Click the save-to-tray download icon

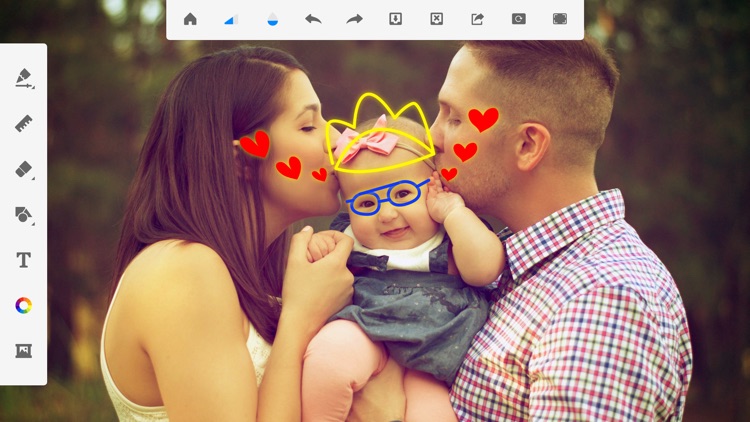(395, 19)
